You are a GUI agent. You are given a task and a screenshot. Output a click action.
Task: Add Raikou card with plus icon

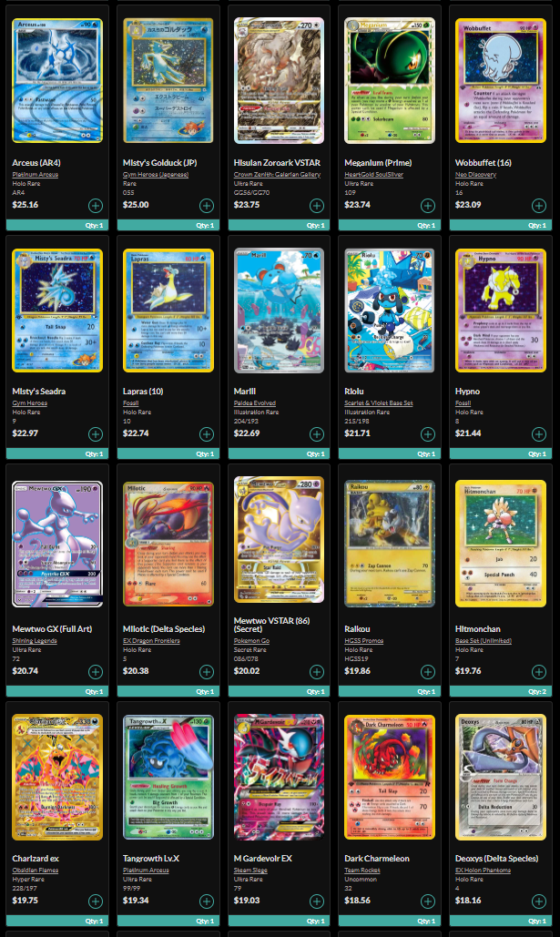[428, 672]
